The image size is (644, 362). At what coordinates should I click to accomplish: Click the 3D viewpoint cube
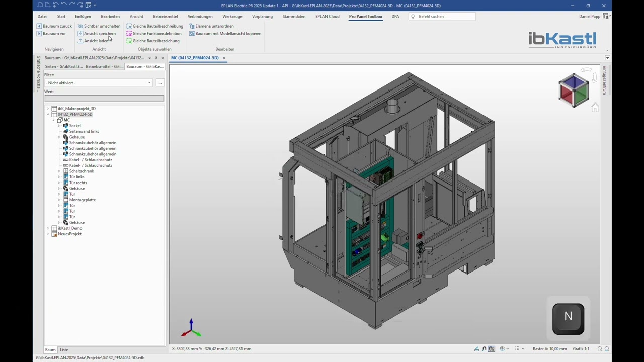574,90
